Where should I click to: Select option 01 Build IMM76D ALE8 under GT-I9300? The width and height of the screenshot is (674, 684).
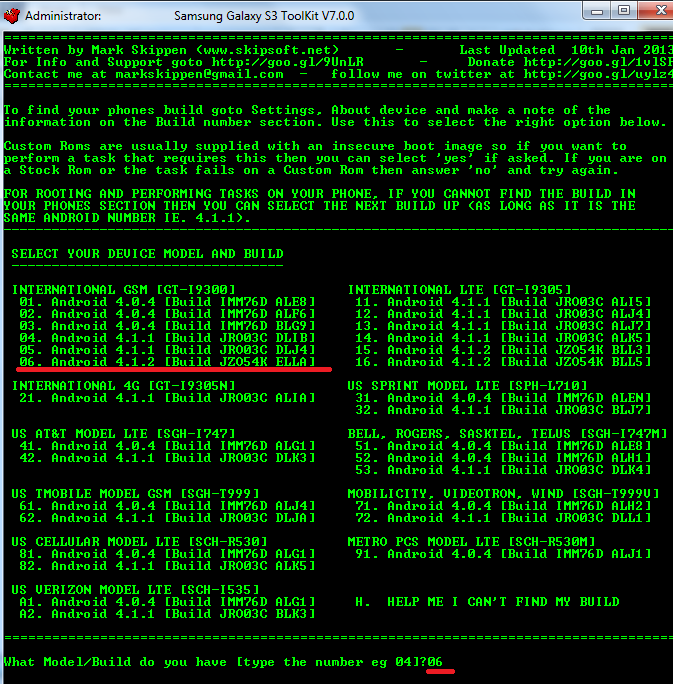click(x=167, y=302)
